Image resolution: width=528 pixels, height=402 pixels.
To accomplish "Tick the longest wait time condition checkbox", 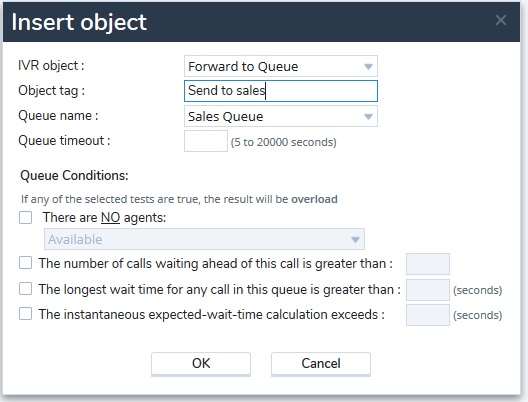I will [26, 289].
